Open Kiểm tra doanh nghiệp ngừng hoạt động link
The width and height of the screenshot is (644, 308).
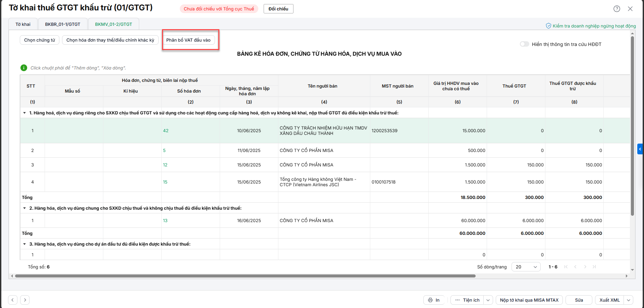point(594,26)
